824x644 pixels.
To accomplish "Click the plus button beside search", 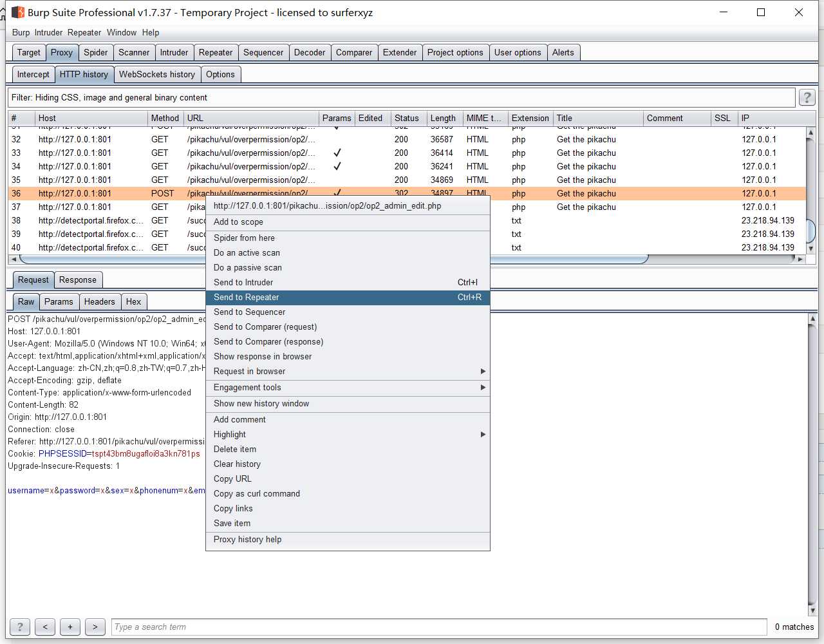I will coord(70,627).
